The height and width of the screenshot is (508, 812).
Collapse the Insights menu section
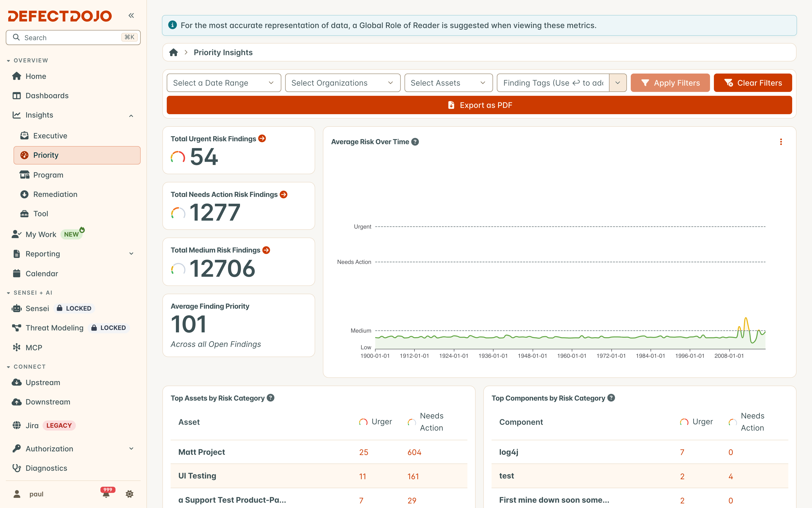131,116
